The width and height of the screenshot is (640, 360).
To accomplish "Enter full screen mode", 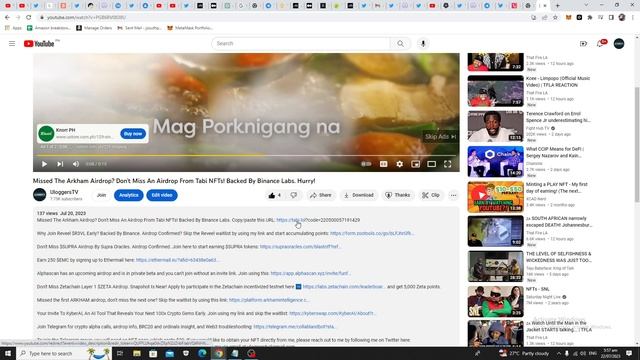I will (448, 164).
